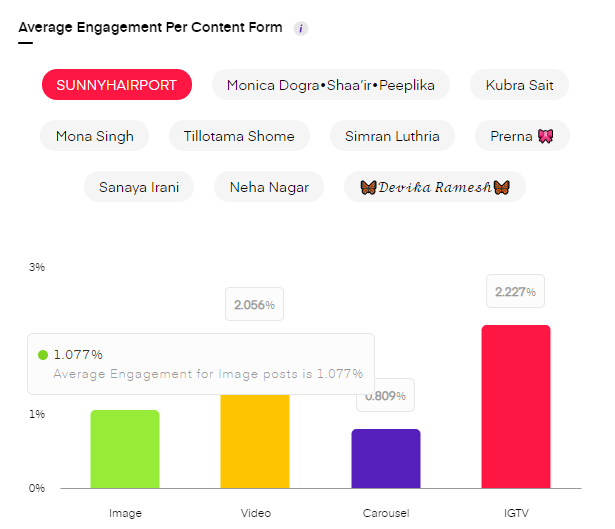Click the green Image bar
This screenshot has height=529, width=615.
click(x=125, y=449)
